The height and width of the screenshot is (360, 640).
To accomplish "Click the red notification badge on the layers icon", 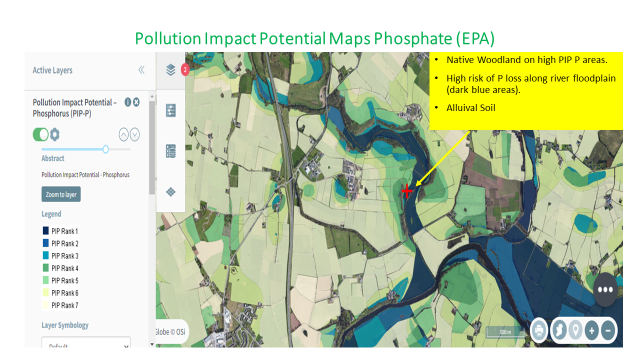I will pos(185,70).
